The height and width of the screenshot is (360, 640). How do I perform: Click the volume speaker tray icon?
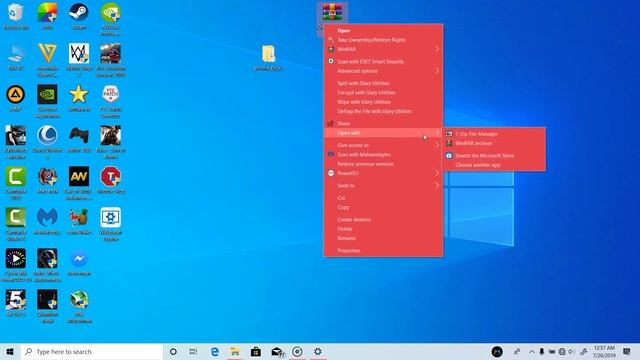tap(571, 351)
